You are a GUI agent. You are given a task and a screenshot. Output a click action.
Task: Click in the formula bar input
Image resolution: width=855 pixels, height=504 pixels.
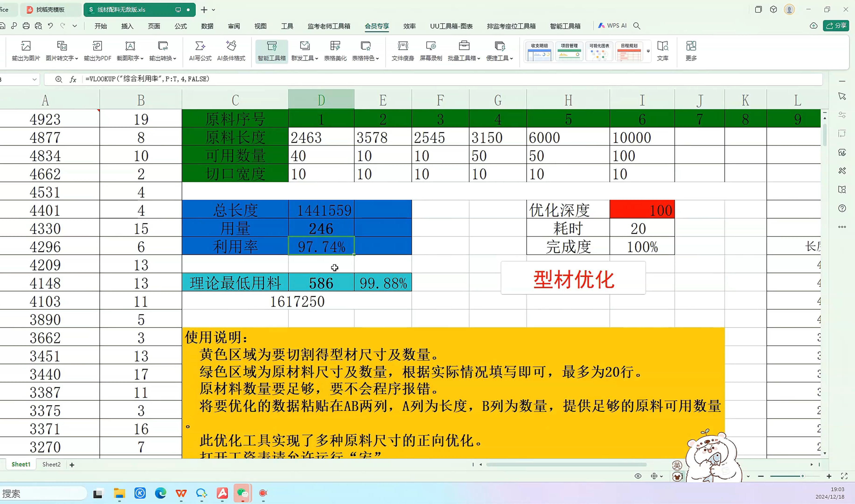coord(452,79)
